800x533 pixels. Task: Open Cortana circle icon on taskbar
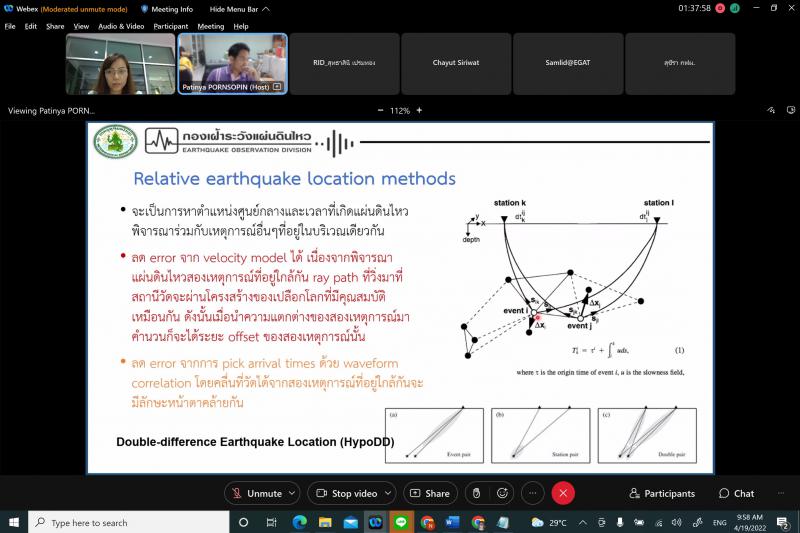click(244, 522)
